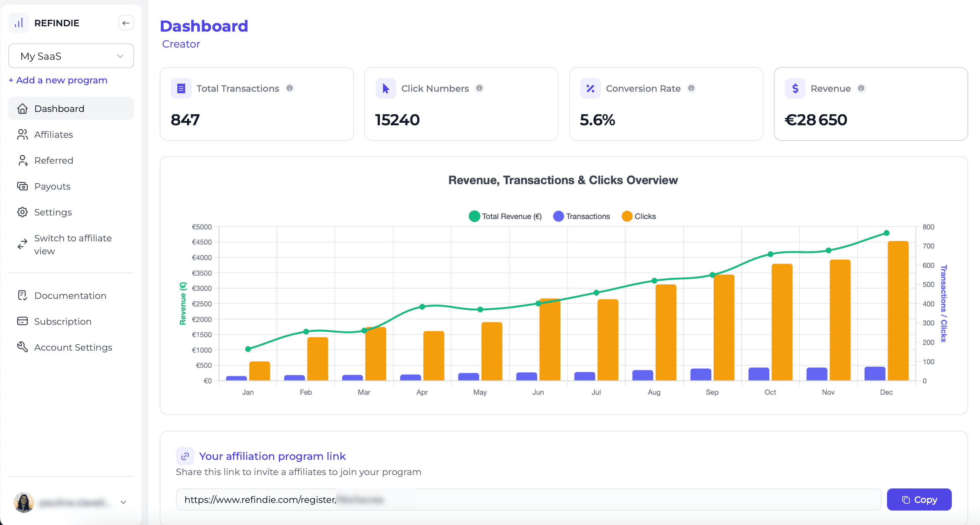Viewport: 980px width, 525px height.
Task: Click the cursor icon on Click Numbers card
Action: [x=386, y=88]
